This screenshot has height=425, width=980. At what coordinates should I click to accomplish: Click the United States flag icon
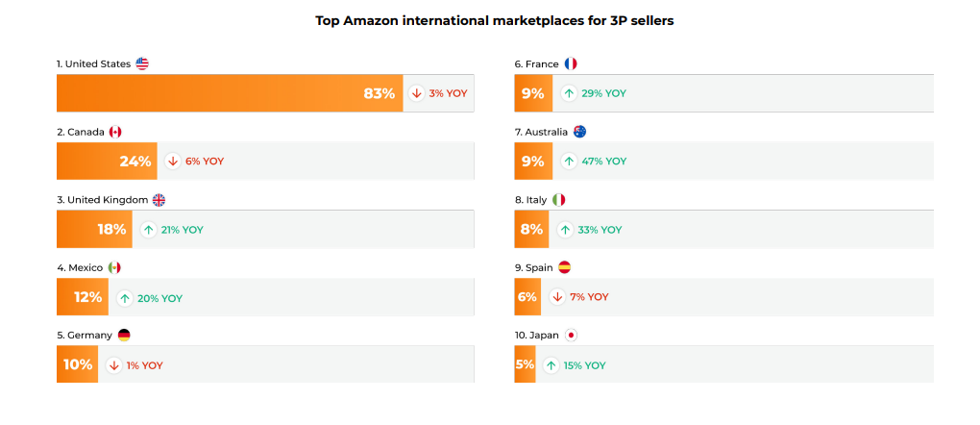142,63
